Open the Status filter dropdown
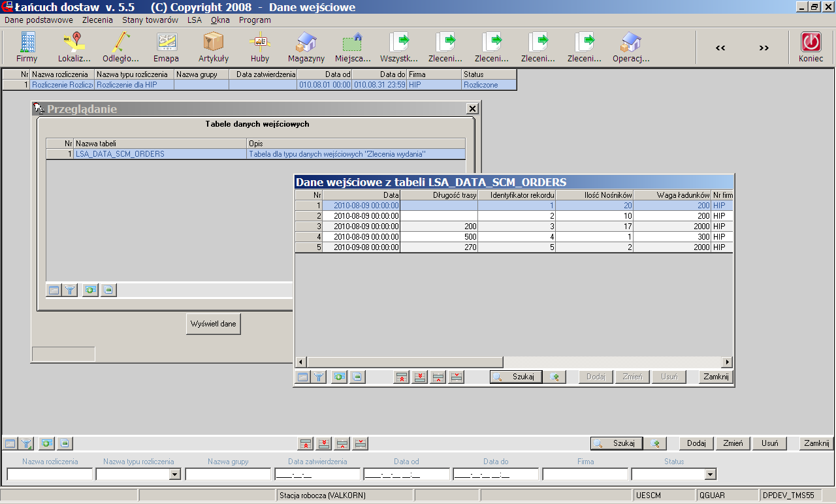 [711, 475]
